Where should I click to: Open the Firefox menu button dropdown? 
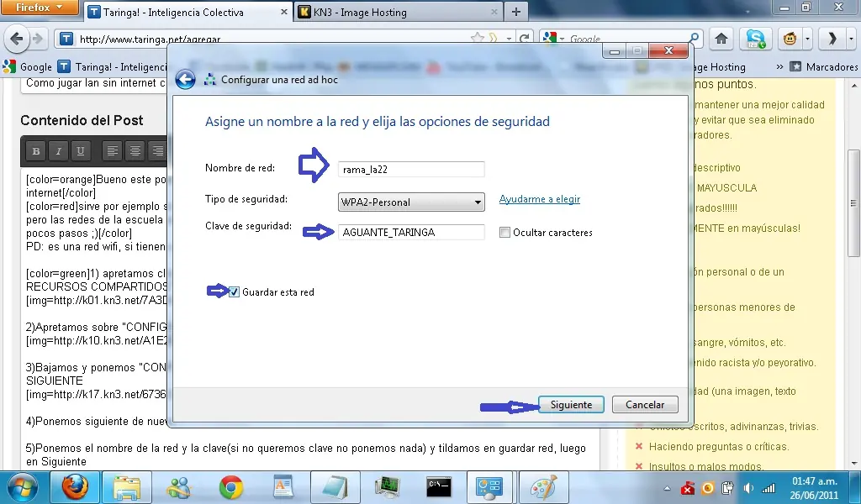(40, 8)
